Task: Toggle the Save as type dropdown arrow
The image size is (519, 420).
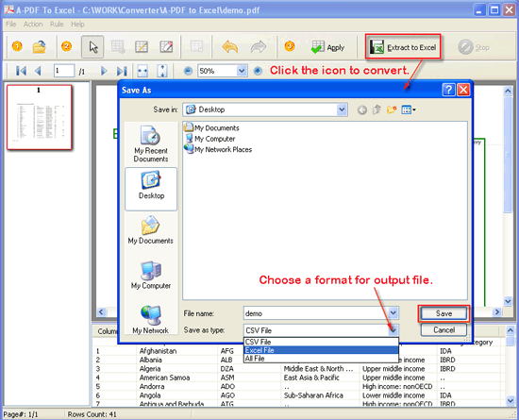Action: pos(393,330)
